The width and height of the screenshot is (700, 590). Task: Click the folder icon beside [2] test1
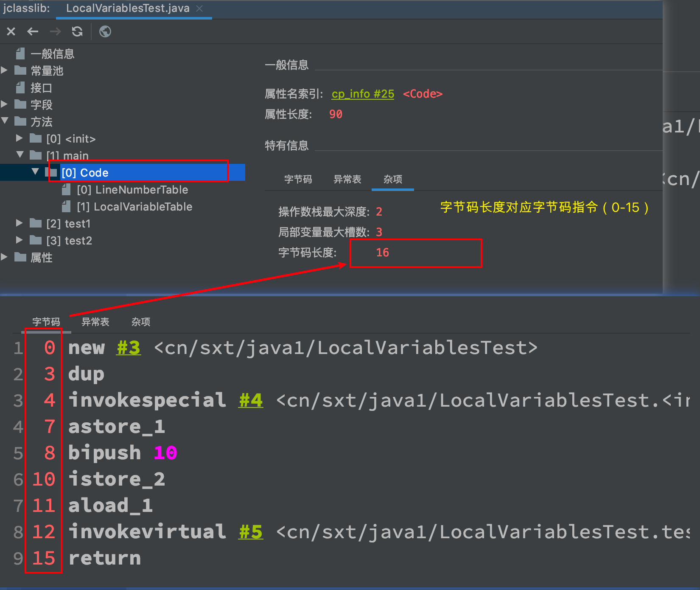coord(36,223)
